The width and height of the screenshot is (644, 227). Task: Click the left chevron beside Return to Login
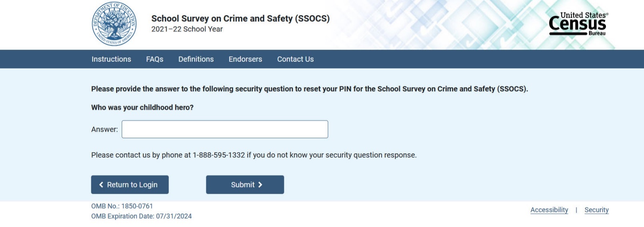pyautogui.click(x=101, y=185)
